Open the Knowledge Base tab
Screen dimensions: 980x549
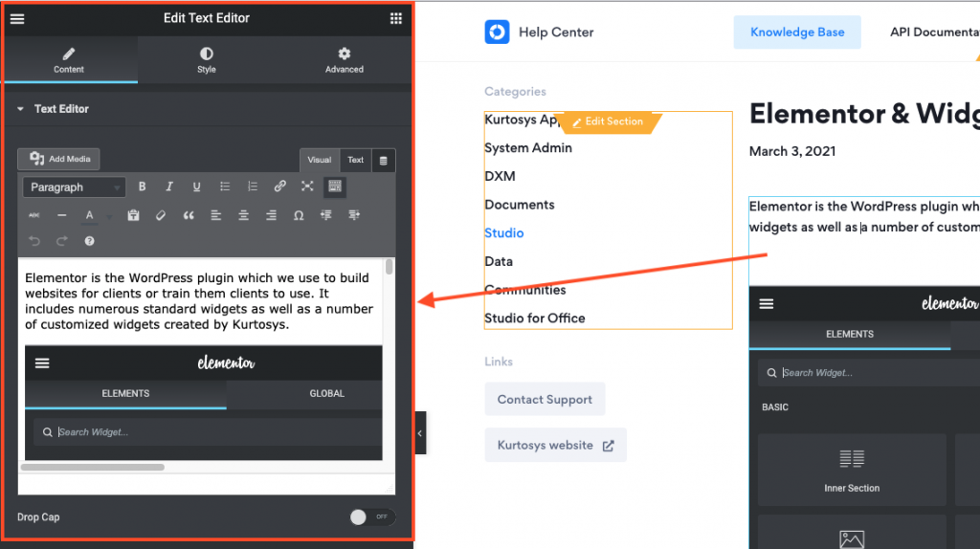pos(797,33)
